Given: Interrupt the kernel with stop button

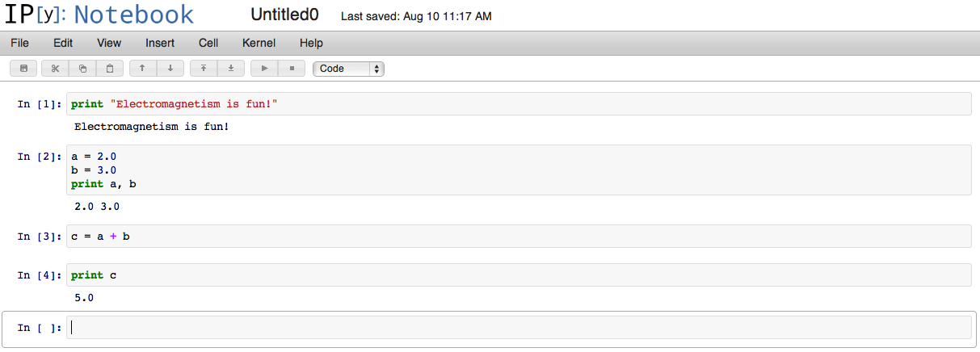Looking at the screenshot, I should click(292, 69).
